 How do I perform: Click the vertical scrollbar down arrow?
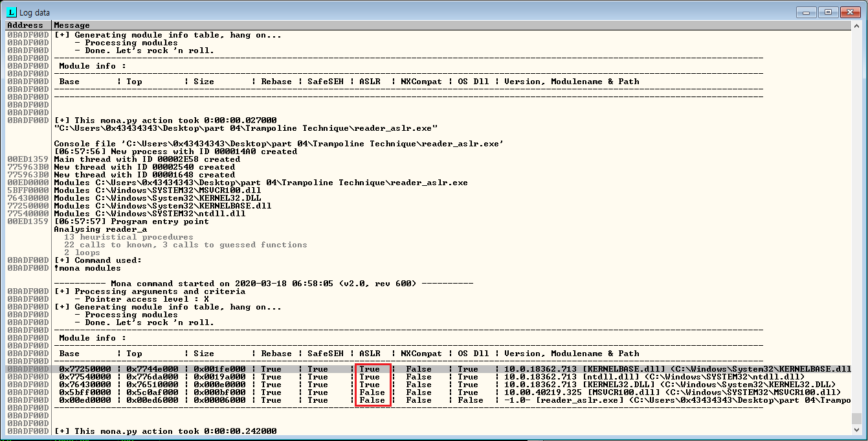(856, 431)
